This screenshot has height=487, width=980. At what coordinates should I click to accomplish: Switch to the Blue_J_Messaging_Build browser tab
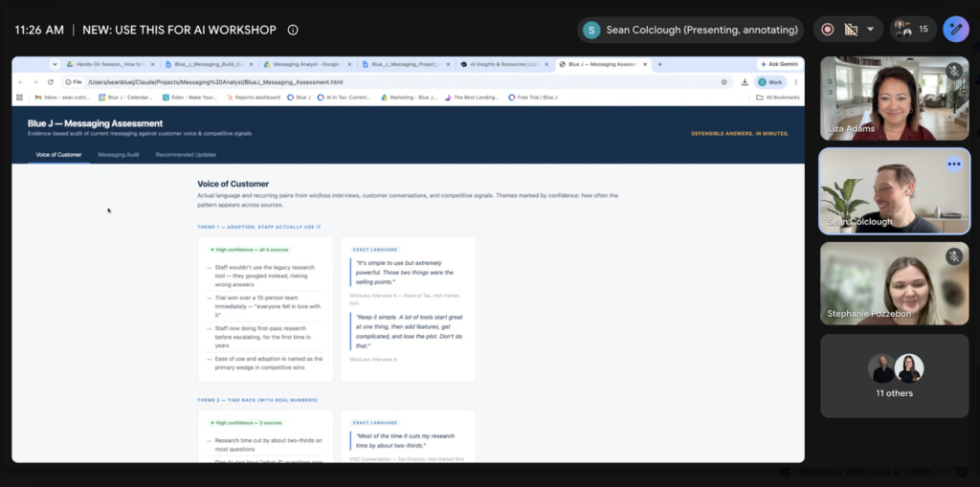coord(207,64)
